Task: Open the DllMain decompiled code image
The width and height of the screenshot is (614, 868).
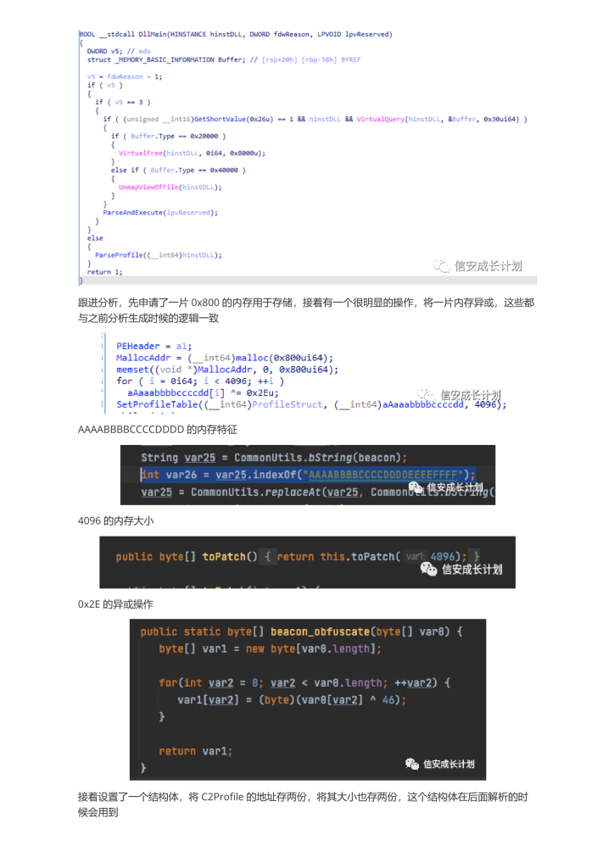Action: [308, 156]
